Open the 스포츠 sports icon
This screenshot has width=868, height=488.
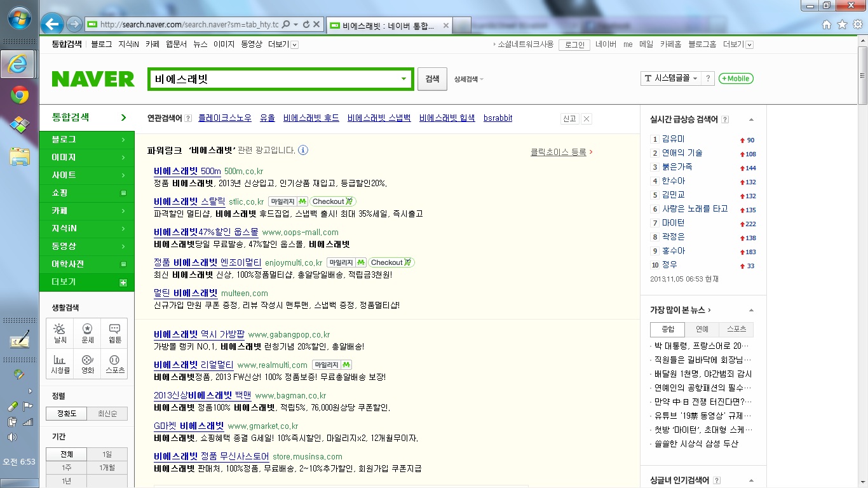coord(114,364)
